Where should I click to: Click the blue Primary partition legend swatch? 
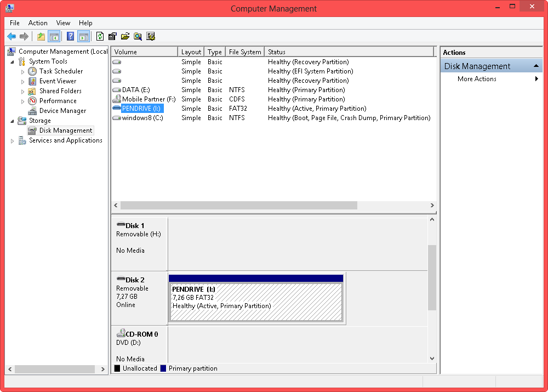click(163, 368)
